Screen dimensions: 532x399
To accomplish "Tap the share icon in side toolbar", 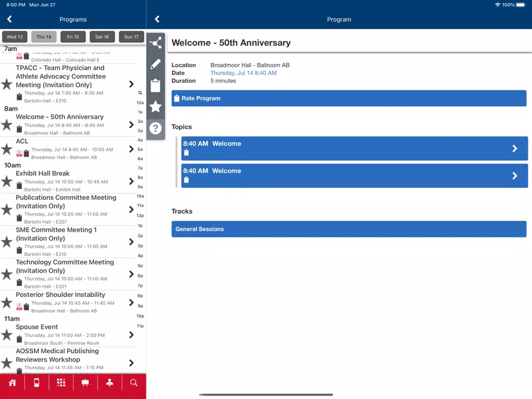I will click(x=156, y=43).
